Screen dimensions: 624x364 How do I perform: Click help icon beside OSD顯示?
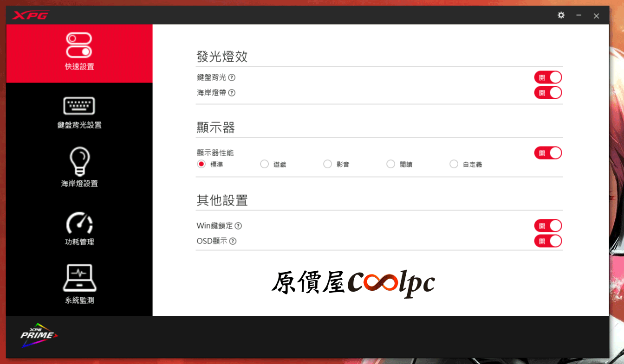coord(233,241)
